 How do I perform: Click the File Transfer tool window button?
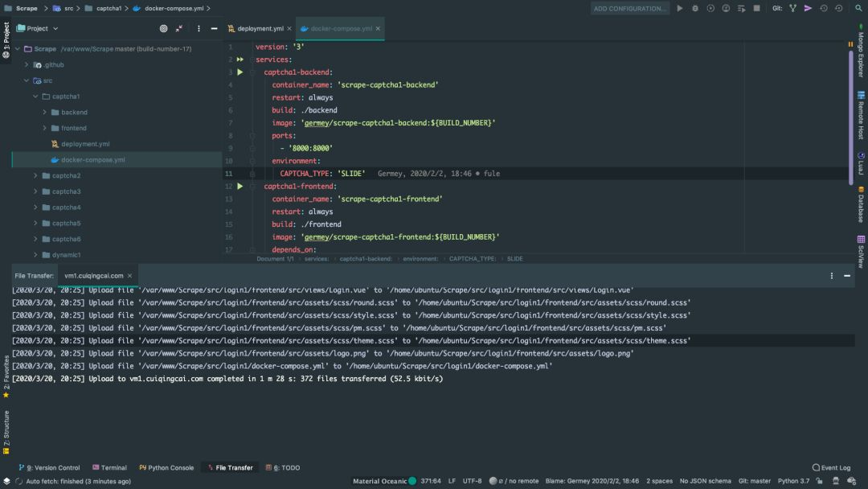point(231,467)
